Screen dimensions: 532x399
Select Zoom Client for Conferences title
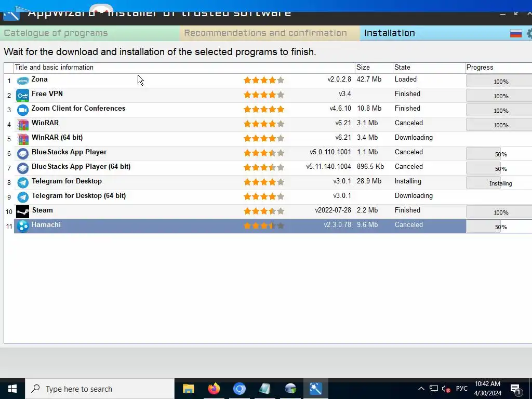point(78,109)
